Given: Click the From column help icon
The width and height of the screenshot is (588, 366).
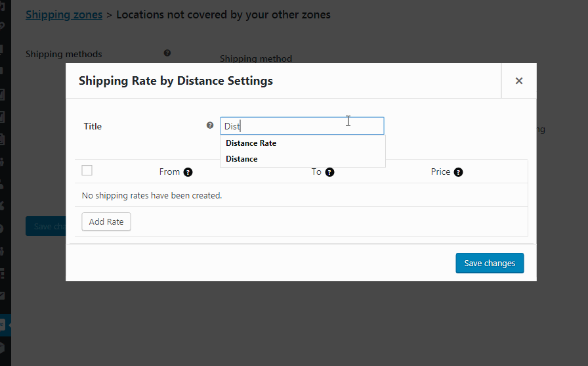Looking at the screenshot, I should (x=188, y=172).
